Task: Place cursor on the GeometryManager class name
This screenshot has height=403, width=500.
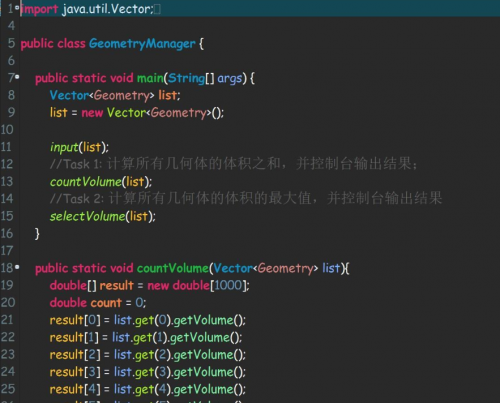Action: [x=142, y=44]
